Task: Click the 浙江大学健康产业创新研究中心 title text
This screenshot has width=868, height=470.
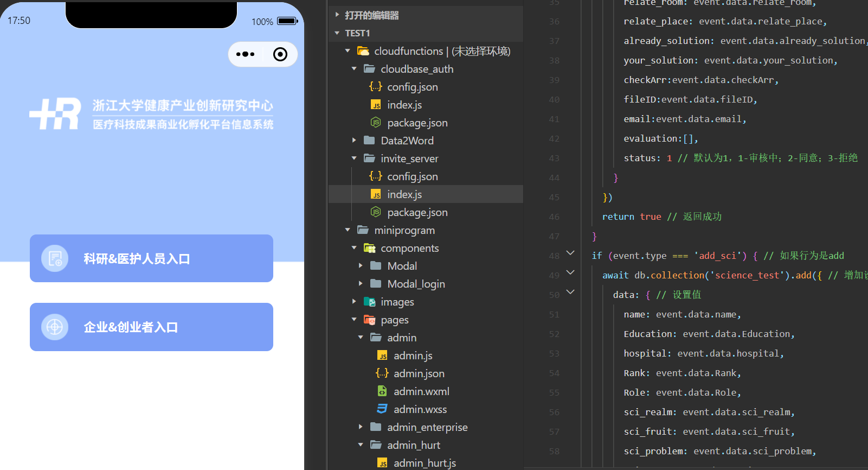Action: 183,105
